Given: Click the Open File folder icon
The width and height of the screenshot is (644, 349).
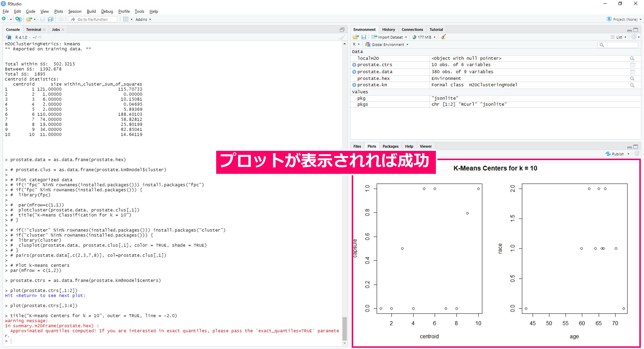Looking at the screenshot, I should [x=29, y=19].
